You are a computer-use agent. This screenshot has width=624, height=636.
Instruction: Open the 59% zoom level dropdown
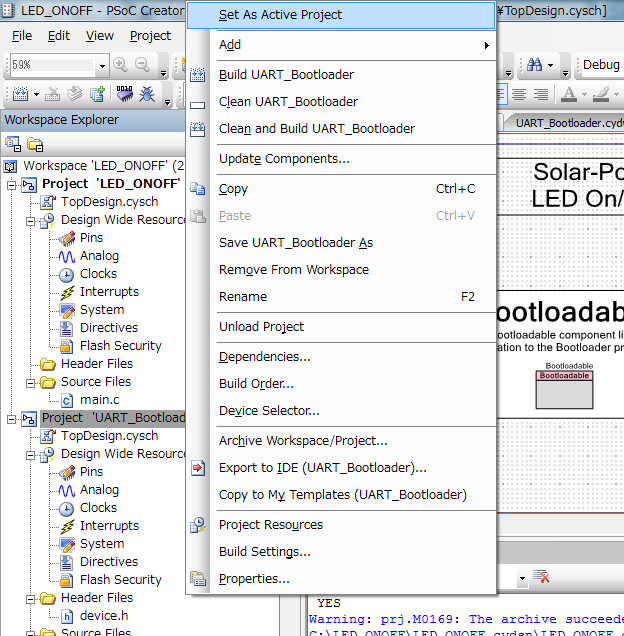[x=102, y=65]
